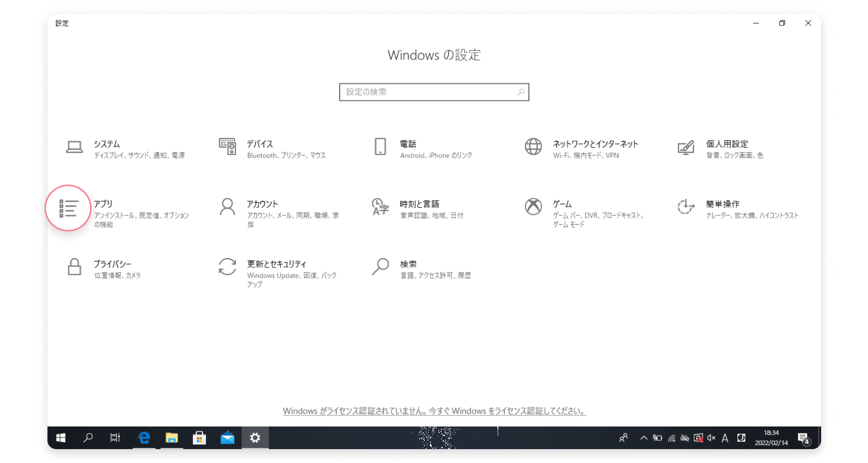Open the アカウント person icon
The width and height of the screenshot is (868, 463).
pos(227,207)
